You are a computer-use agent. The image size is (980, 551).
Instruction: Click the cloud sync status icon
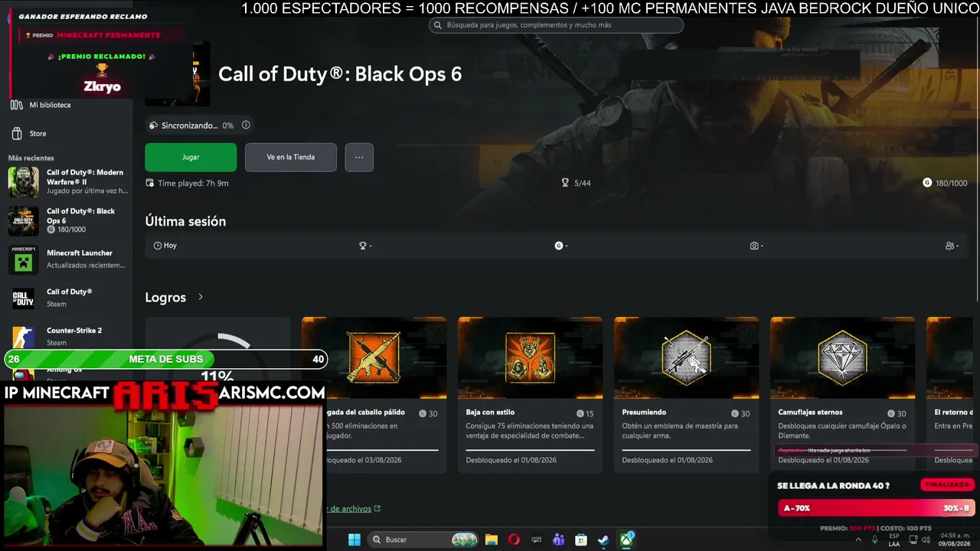[153, 126]
